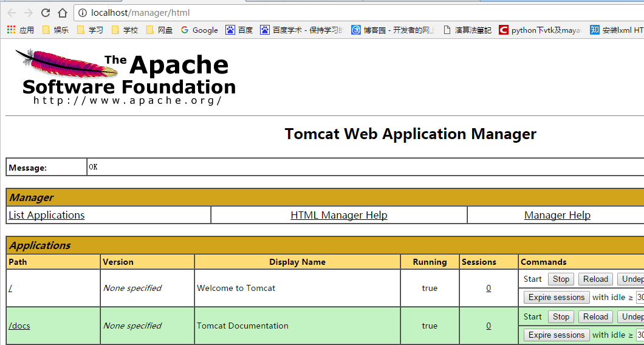The width and height of the screenshot is (644, 345).
Task: Undeploy the Welcome to Tomcat application
Action: point(631,279)
